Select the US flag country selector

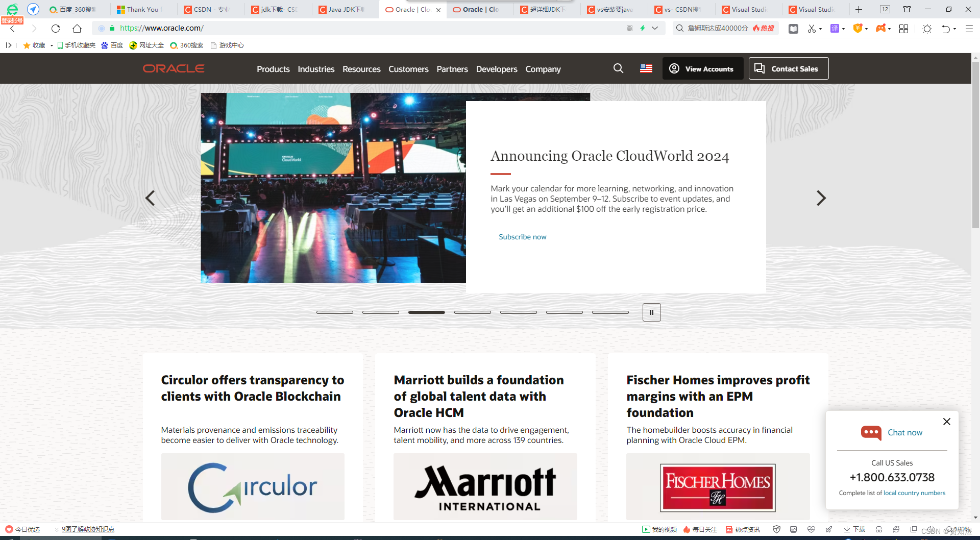[x=646, y=68]
